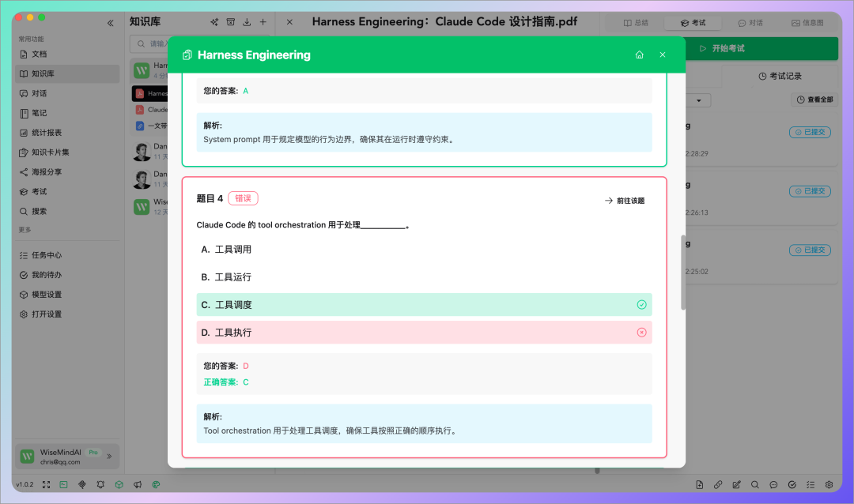Select option B. 工具运行
854x504 pixels.
pos(424,277)
